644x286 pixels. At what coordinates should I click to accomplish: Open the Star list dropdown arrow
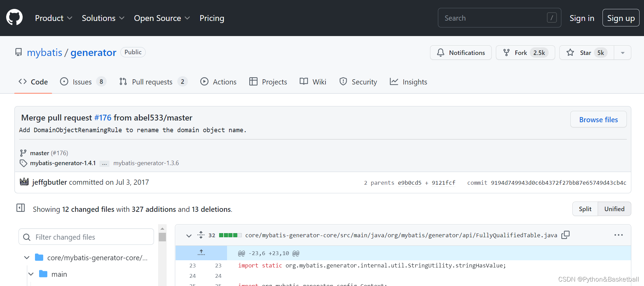tap(622, 53)
